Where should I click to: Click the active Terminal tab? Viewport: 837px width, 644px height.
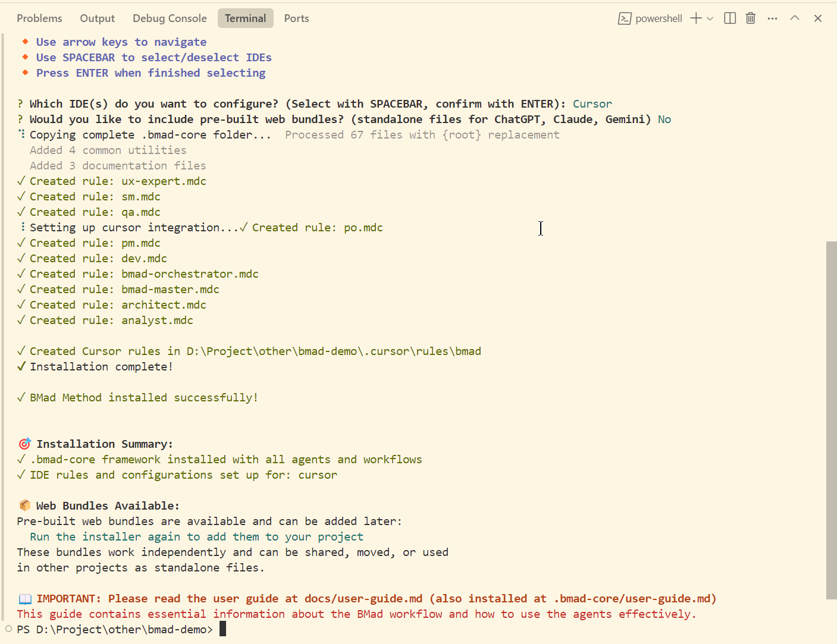click(x=245, y=18)
